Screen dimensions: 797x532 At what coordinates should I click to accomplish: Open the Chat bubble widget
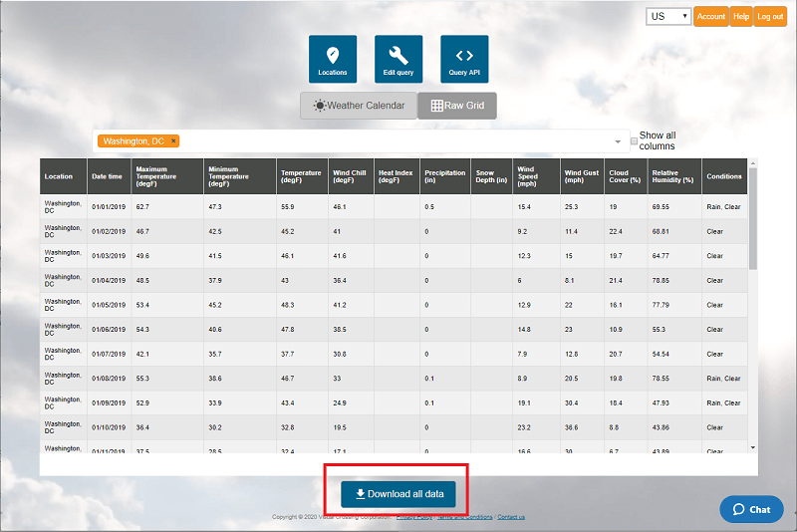pyautogui.click(x=751, y=509)
